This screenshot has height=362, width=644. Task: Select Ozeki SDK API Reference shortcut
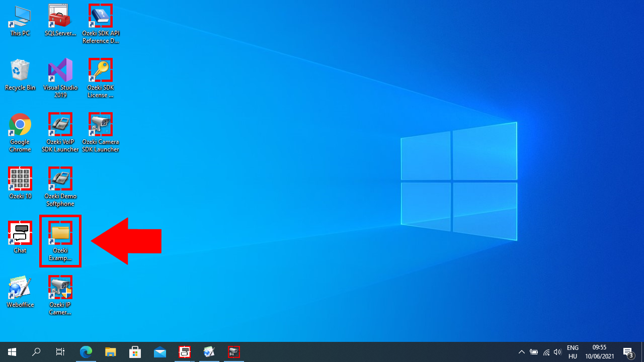(101, 24)
